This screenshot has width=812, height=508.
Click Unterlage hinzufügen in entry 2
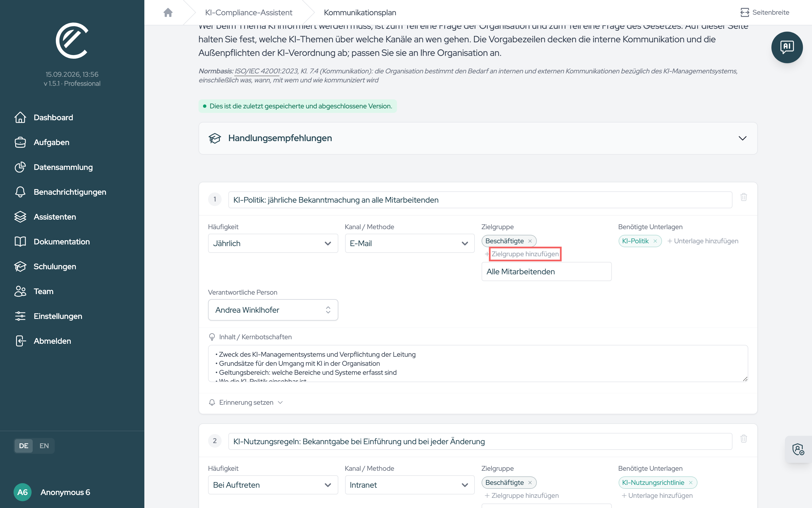coord(657,496)
